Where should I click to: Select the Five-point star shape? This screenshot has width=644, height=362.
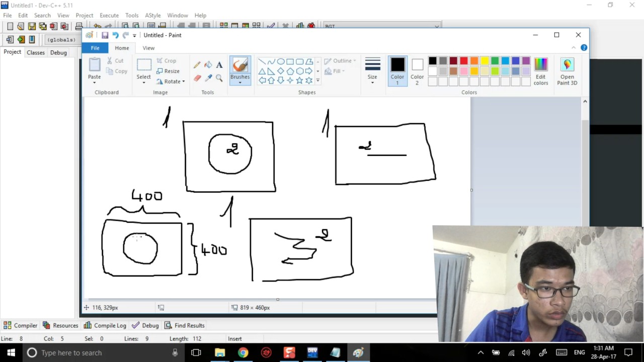coord(299,80)
